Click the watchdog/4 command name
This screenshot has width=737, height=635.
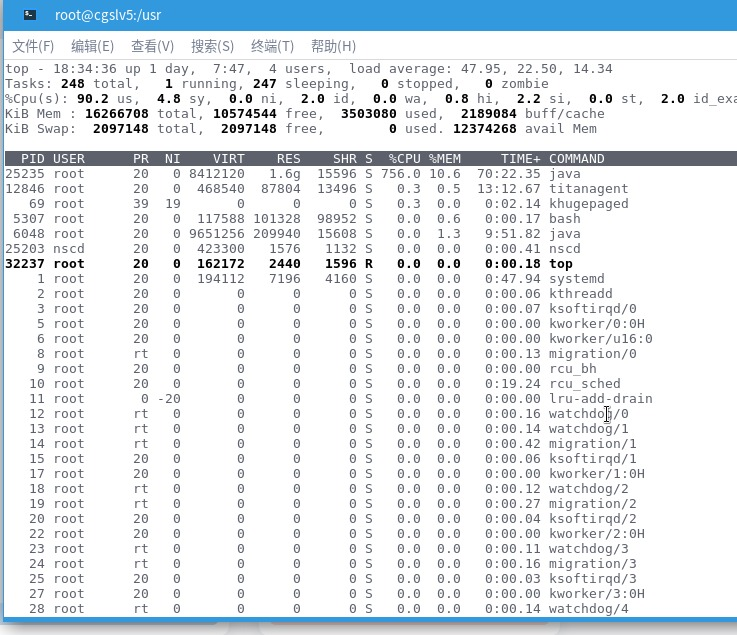click(588, 609)
